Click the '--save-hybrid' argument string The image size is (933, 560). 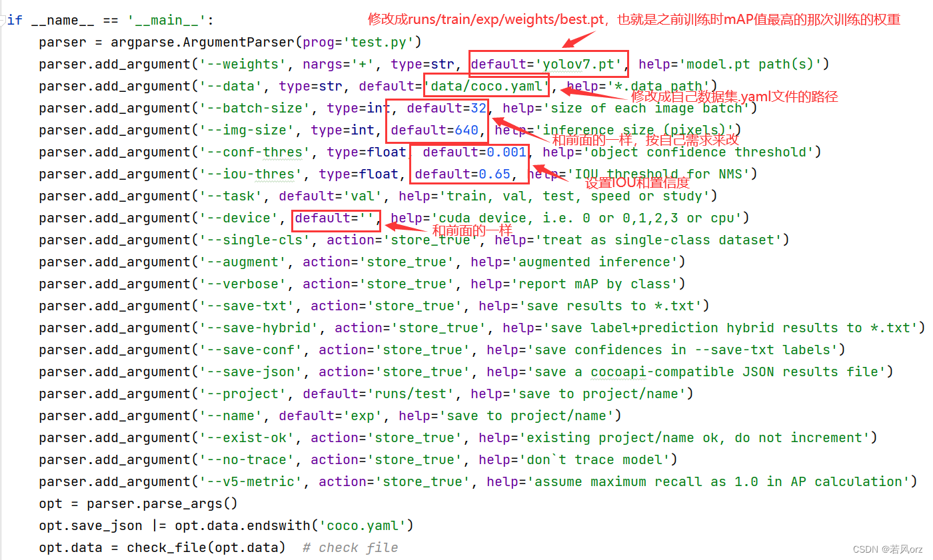click(259, 328)
